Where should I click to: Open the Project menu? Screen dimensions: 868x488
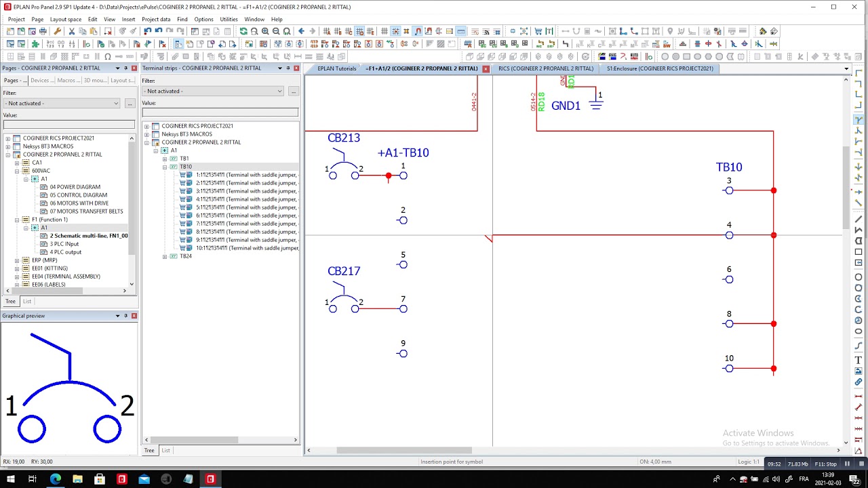(x=16, y=19)
